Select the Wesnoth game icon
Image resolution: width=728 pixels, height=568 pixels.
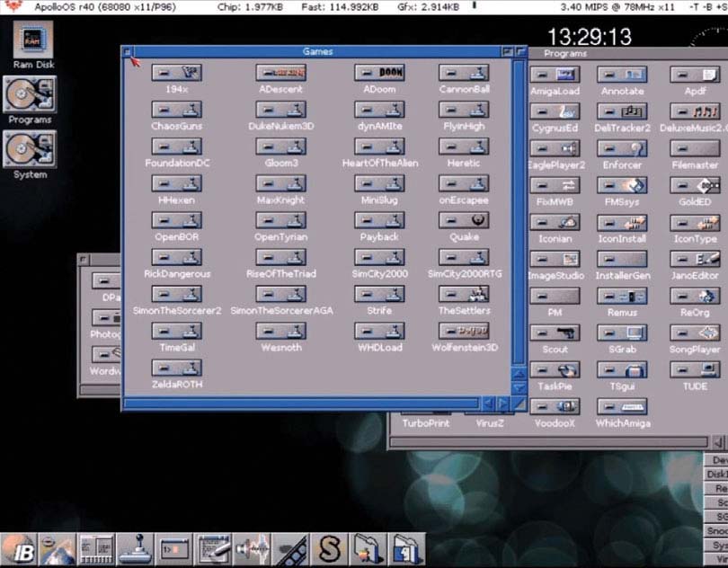(x=281, y=331)
